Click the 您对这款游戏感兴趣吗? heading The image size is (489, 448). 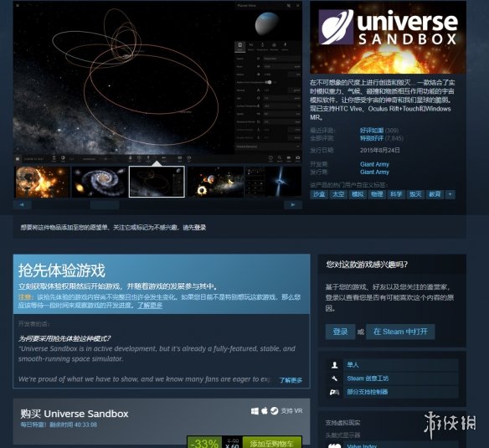pyautogui.click(x=367, y=265)
